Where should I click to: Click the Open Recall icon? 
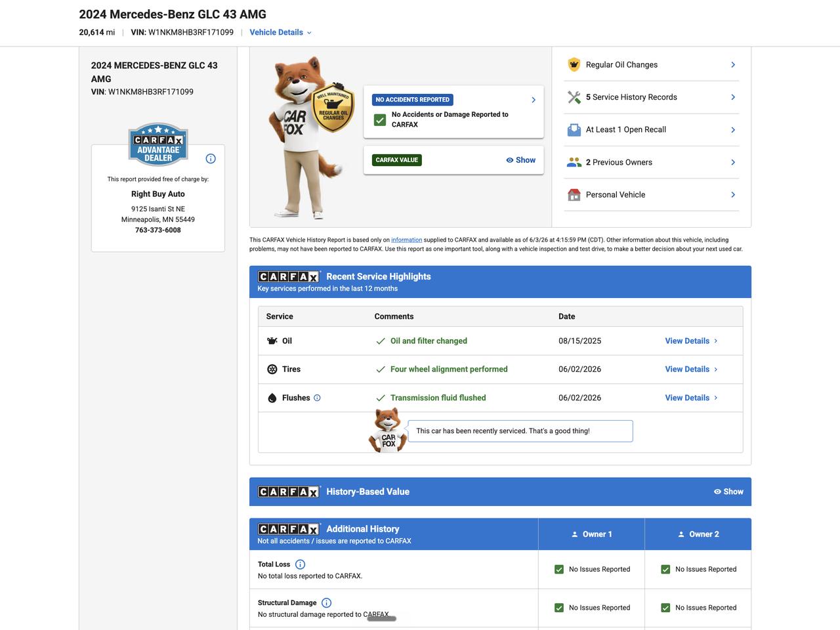574,130
